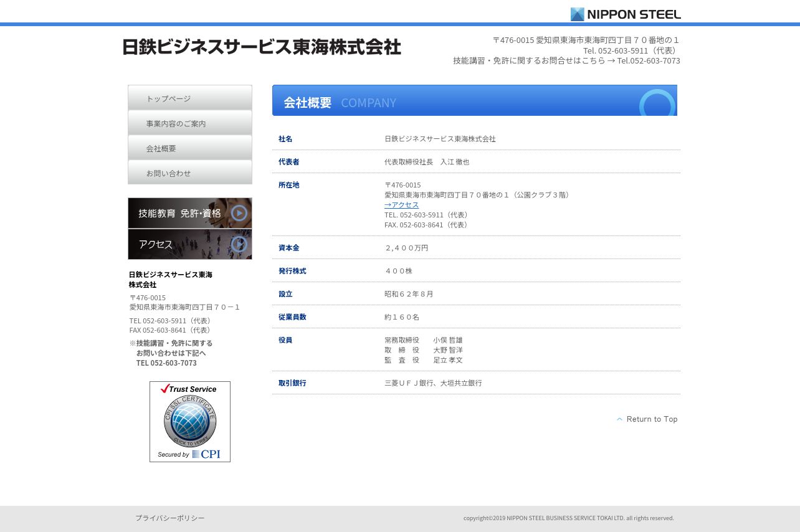Click sidebar TEL 052-603-7073 inquiry number

tap(166, 363)
